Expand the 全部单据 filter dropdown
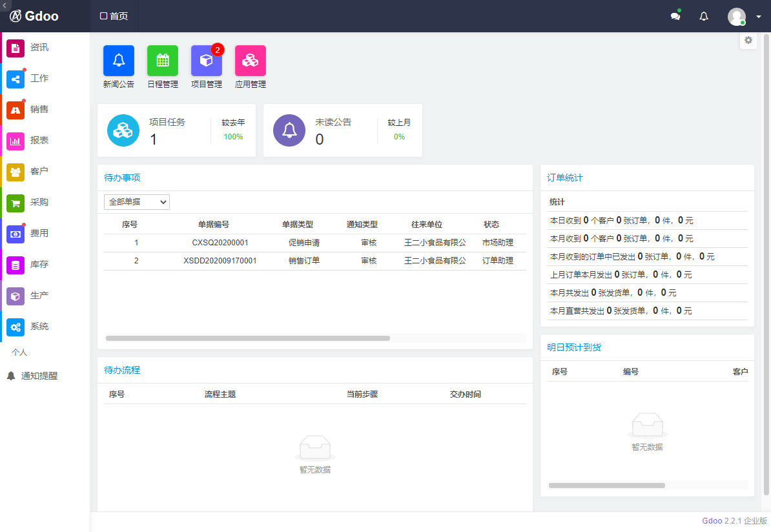Viewport: 771px width, 532px height. (x=137, y=202)
